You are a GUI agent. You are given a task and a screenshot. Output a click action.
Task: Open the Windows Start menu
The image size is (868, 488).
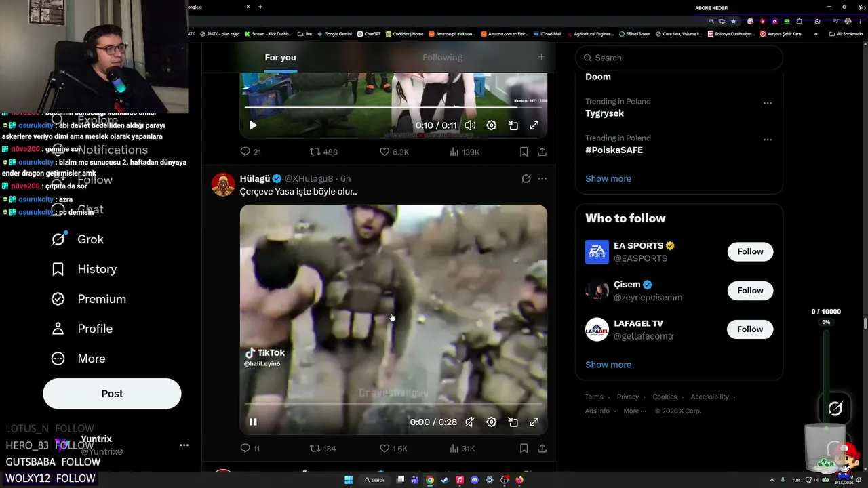[x=349, y=480]
